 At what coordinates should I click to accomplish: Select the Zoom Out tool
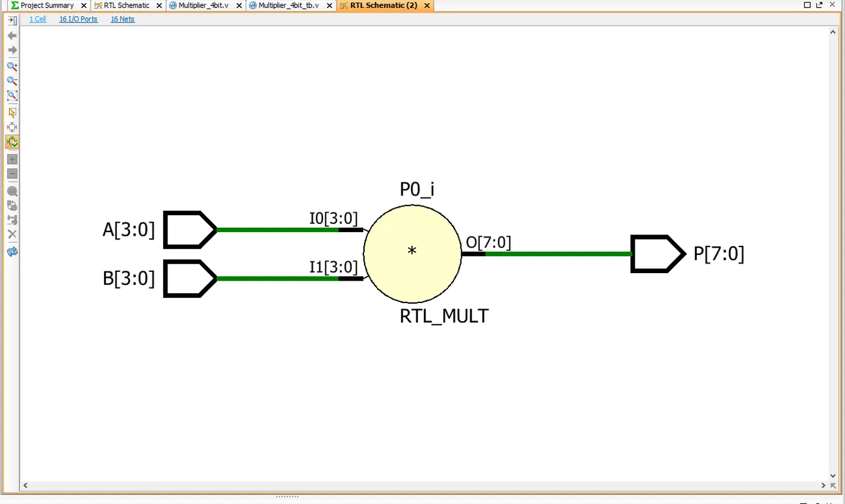12,80
